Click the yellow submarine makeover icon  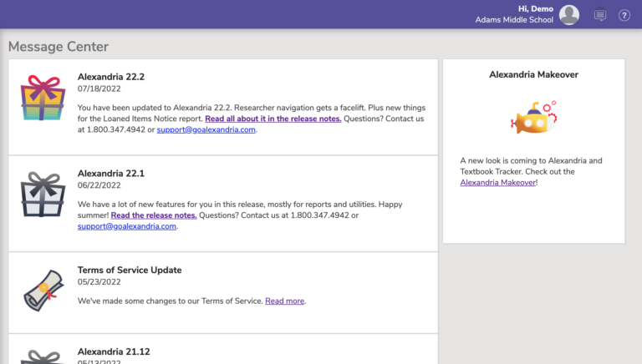coord(533,119)
